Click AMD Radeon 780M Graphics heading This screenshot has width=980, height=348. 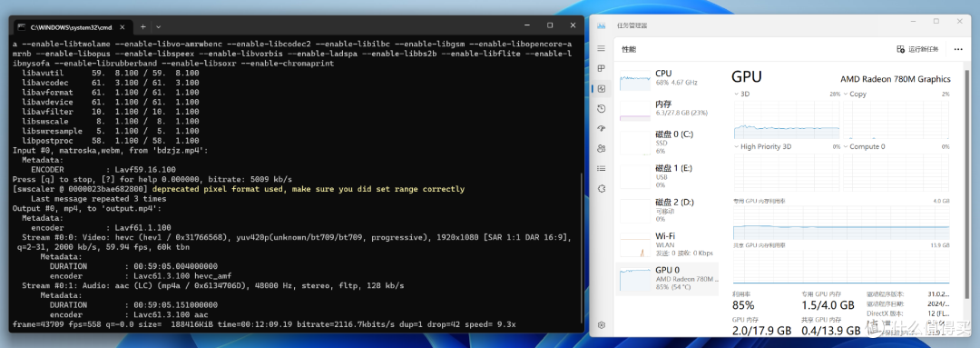click(895, 79)
